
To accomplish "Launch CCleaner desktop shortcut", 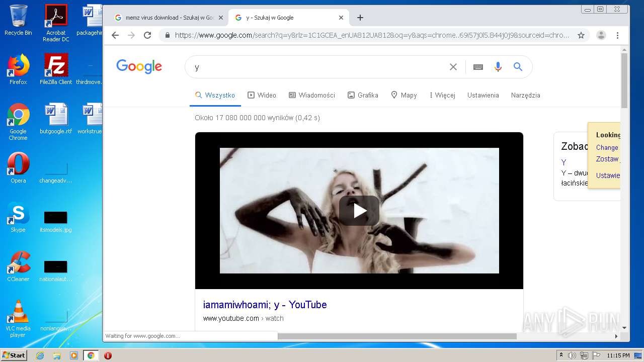I will coord(18,267).
